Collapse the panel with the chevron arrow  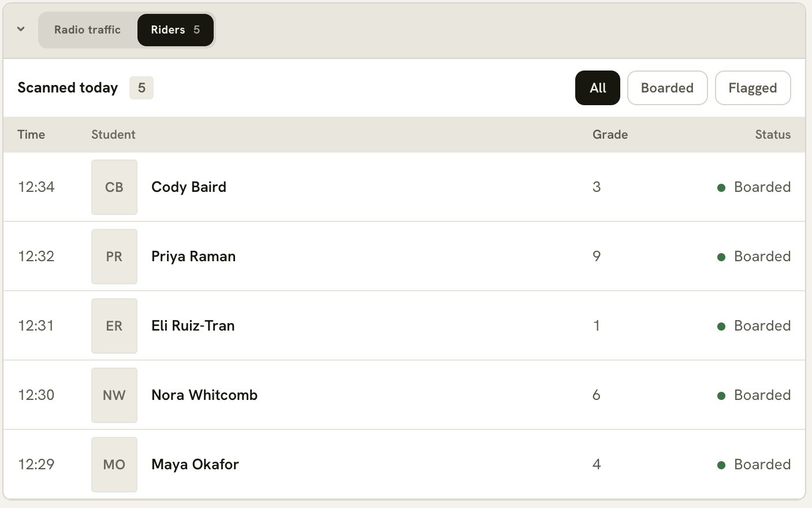pyautogui.click(x=21, y=29)
